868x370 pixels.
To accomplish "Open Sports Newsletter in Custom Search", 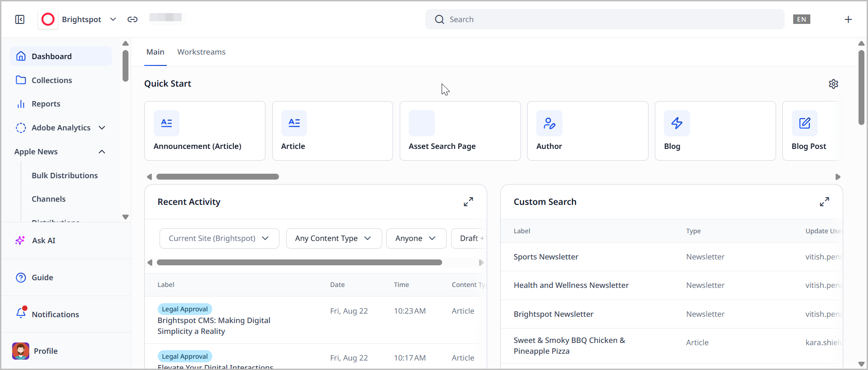I will pyautogui.click(x=546, y=257).
